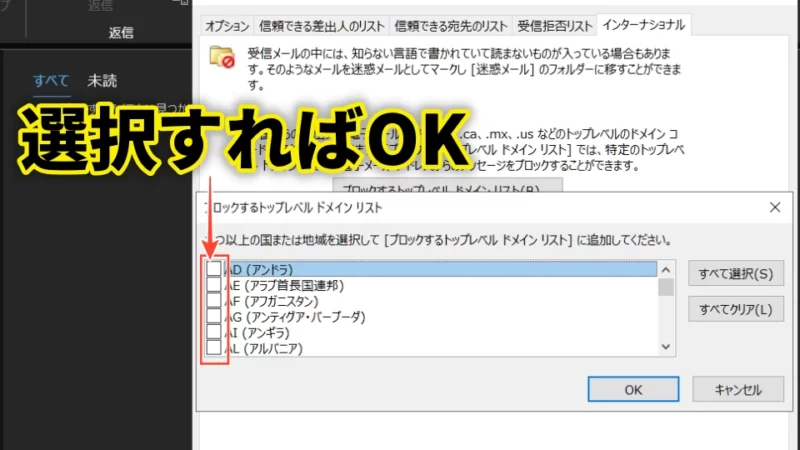This screenshot has width=800, height=450.
Task: Click the country list scrollbar thumb
Action: click(666, 287)
